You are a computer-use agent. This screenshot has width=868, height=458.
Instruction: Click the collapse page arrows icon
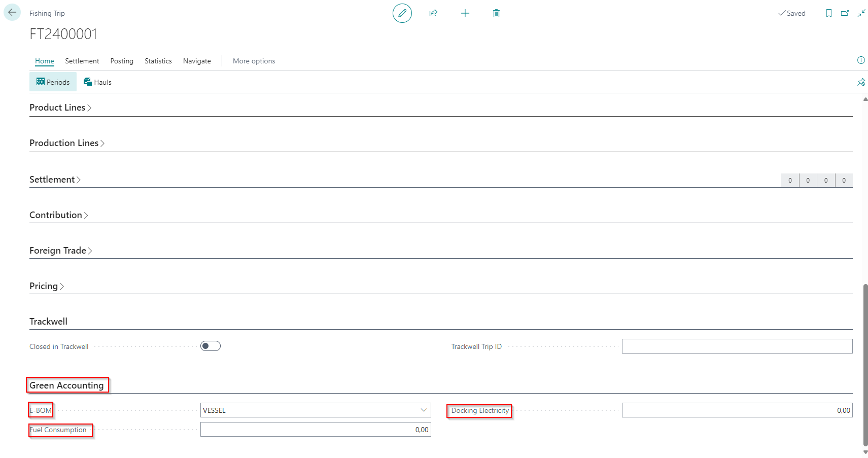click(x=861, y=13)
